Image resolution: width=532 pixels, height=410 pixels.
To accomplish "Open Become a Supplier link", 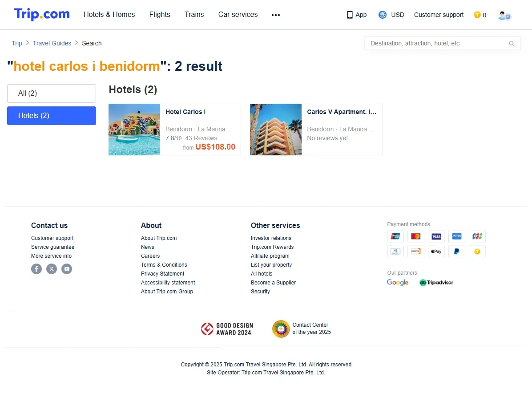I will click(x=273, y=283).
